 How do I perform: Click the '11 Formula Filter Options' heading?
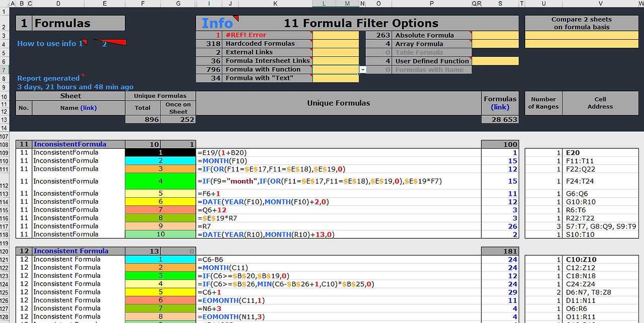(361, 23)
